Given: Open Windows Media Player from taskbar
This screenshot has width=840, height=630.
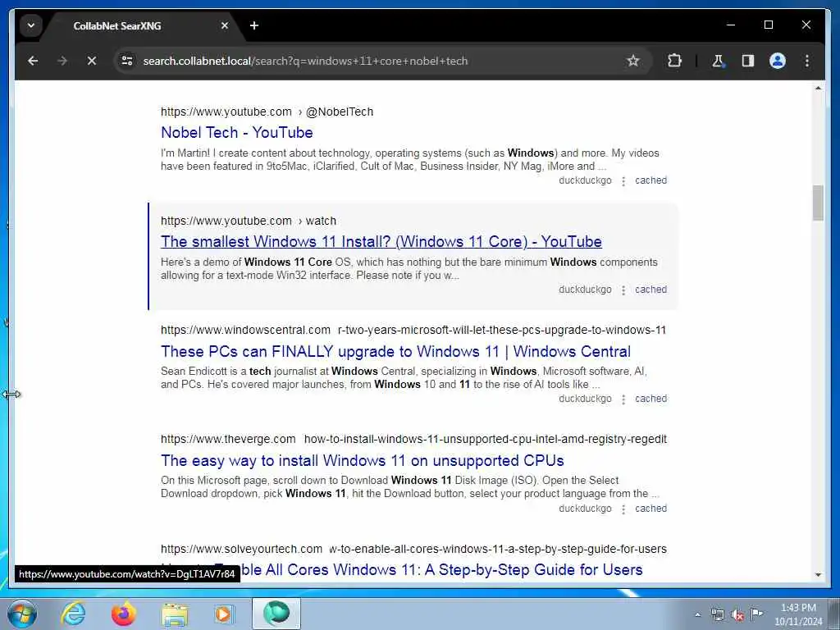Looking at the screenshot, I should tap(225, 614).
